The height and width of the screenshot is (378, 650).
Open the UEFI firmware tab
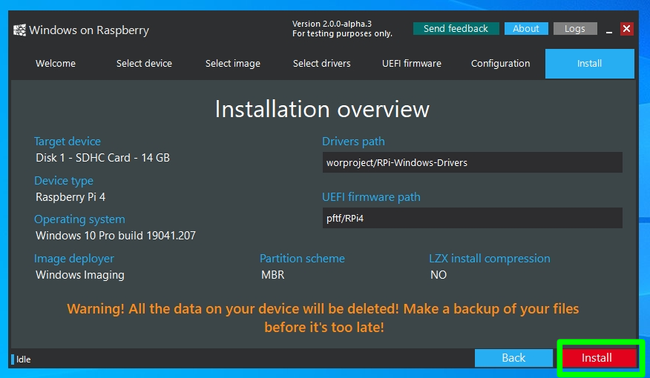coord(411,63)
